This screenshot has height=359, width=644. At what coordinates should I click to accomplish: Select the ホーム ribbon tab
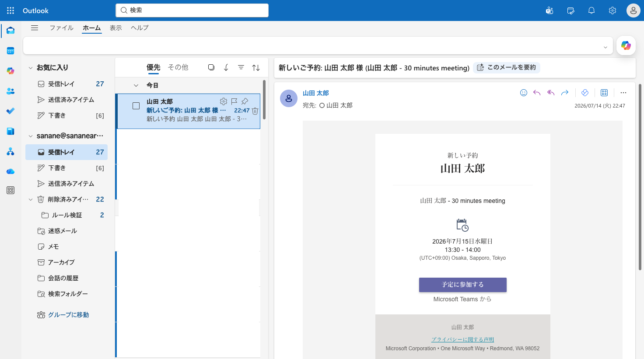pos(92,28)
